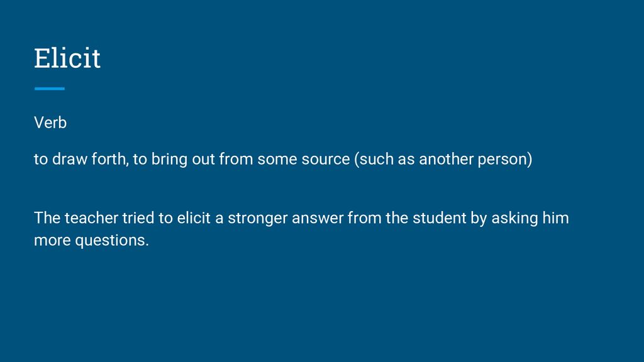This screenshot has width=644, height=362.
Task: Click the word 'elicit' in the example sentence
Action: 194,218
